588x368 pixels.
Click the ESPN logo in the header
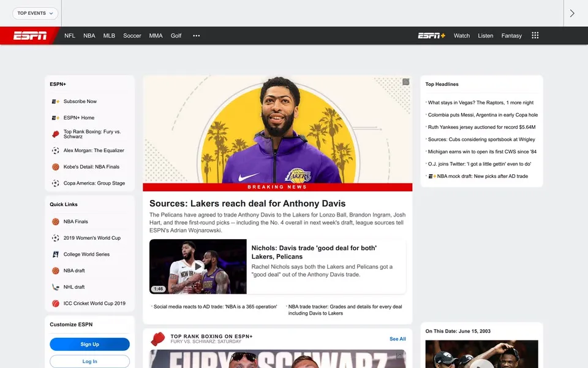tap(30, 36)
